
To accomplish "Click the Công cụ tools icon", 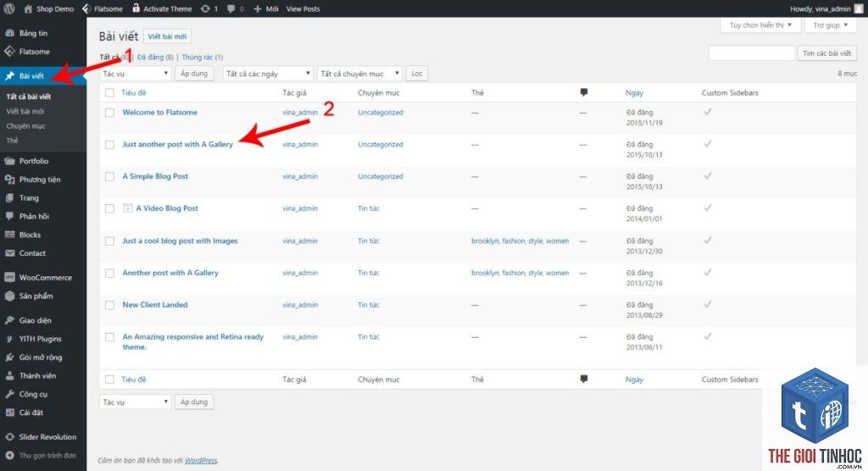I will [x=9, y=394].
